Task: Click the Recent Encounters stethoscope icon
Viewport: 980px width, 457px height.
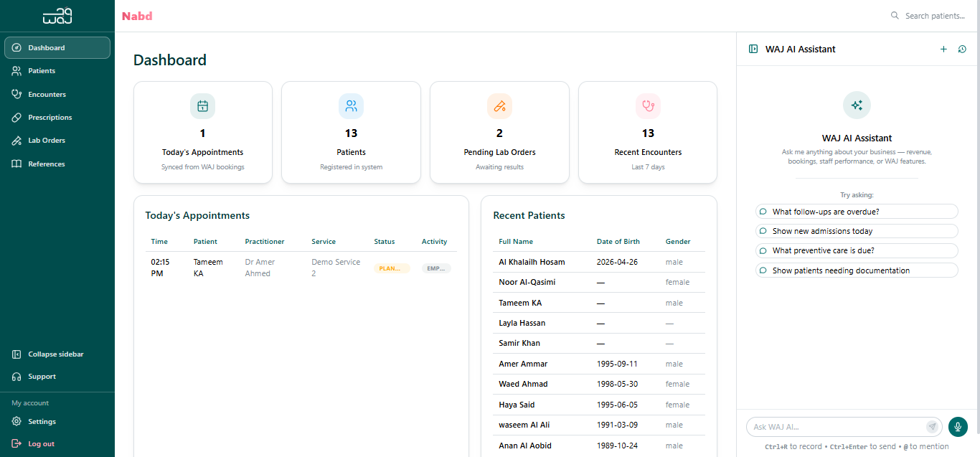Action: (x=648, y=106)
